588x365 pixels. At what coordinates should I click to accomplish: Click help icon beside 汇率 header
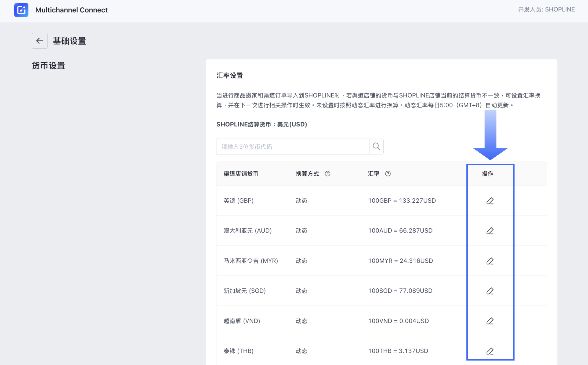point(388,174)
